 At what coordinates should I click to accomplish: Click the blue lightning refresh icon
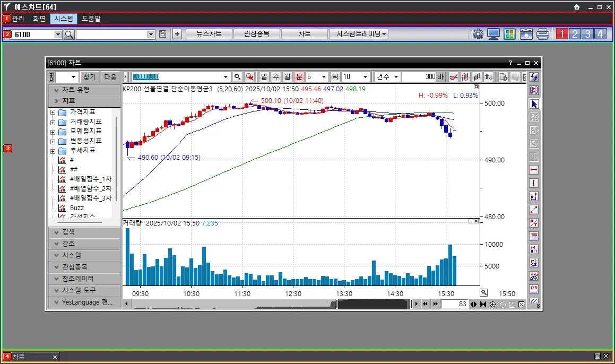[x=534, y=77]
